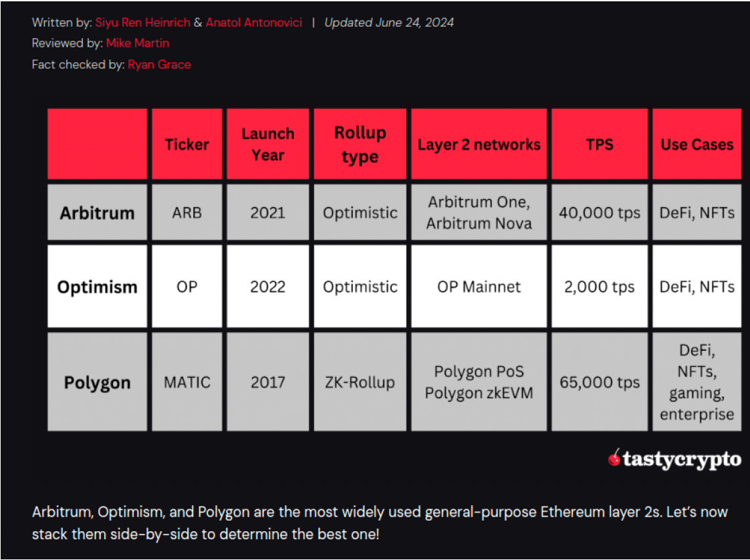Image resolution: width=750 pixels, height=560 pixels.
Task: Select the 'Rollup type' column header
Action: tap(360, 144)
